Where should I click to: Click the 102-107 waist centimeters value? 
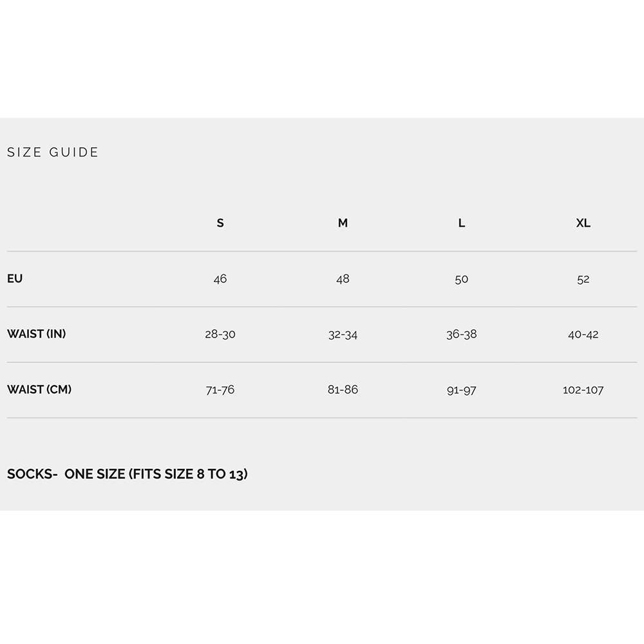coord(583,390)
